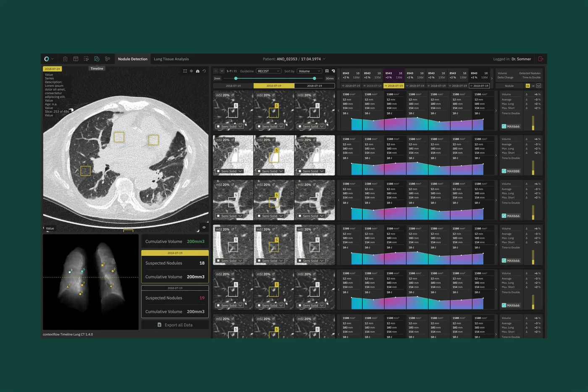588x392 pixels.
Task: Click the connected-nodes icon in top toolbar
Action: (108, 59)
